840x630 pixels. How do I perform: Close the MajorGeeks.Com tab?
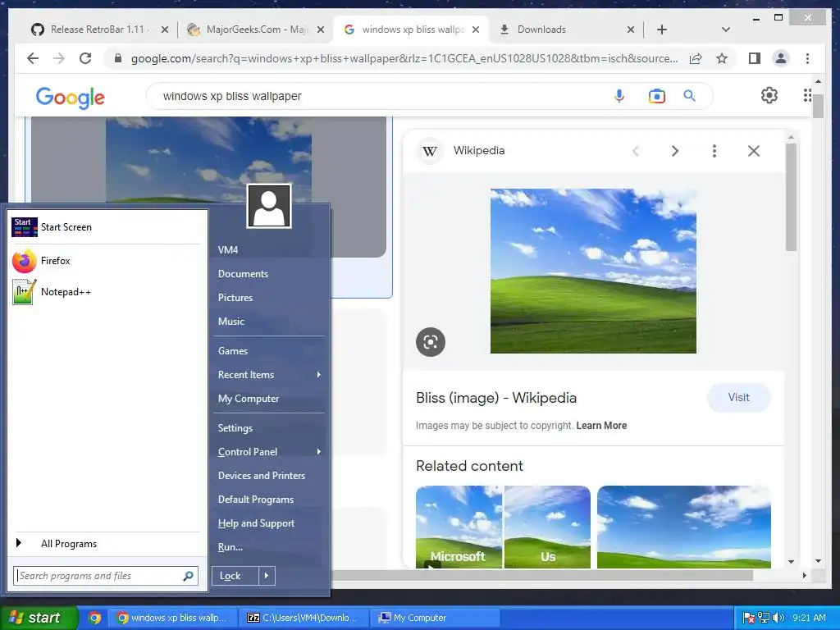[321, 30]
